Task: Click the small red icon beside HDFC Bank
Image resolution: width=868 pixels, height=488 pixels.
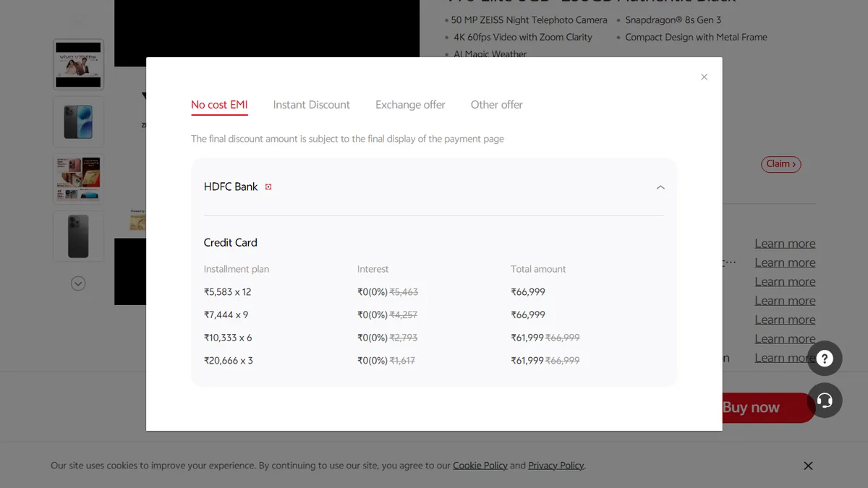Action: pyautogui.click(x=268, y=187)
